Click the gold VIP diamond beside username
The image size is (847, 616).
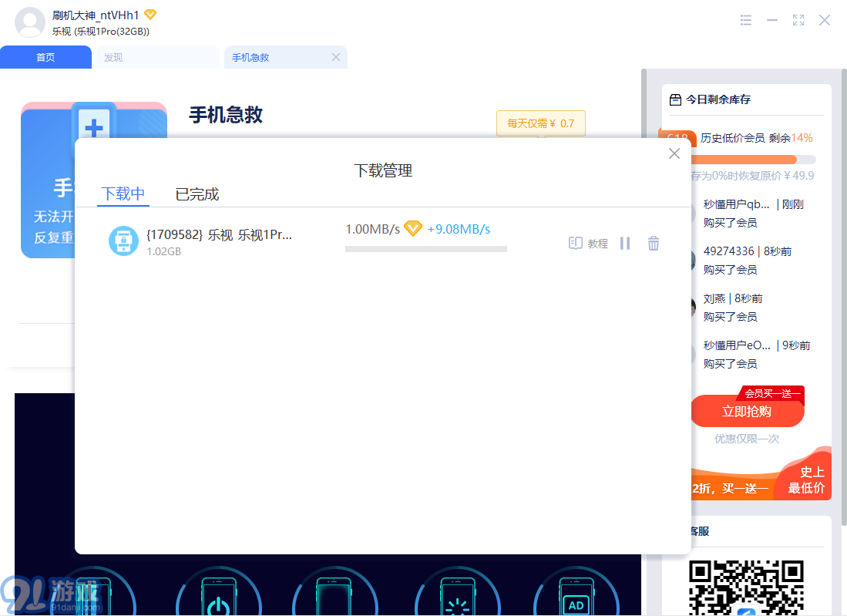pos(150,15)
